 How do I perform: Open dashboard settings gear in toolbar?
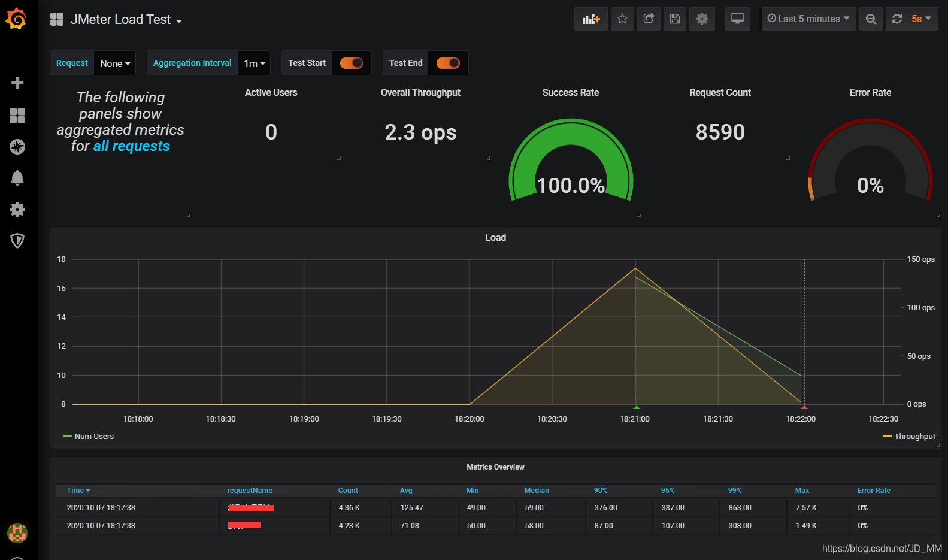click(702, 19)
